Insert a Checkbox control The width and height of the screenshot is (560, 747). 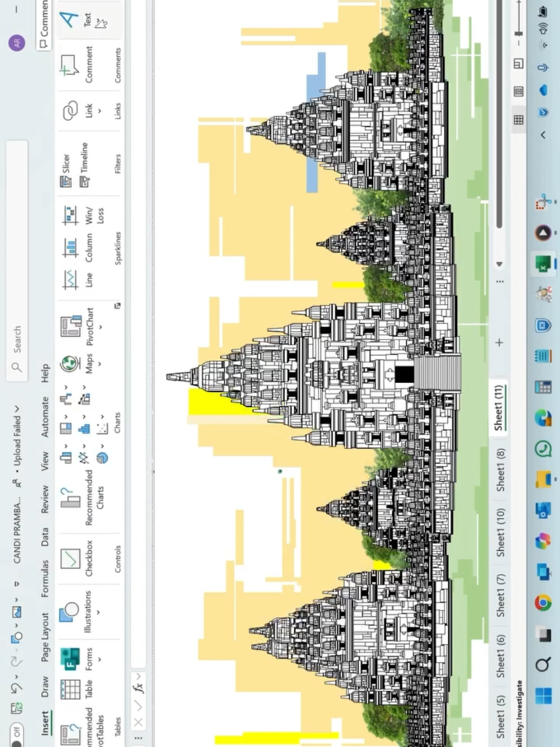coord(71,559)
